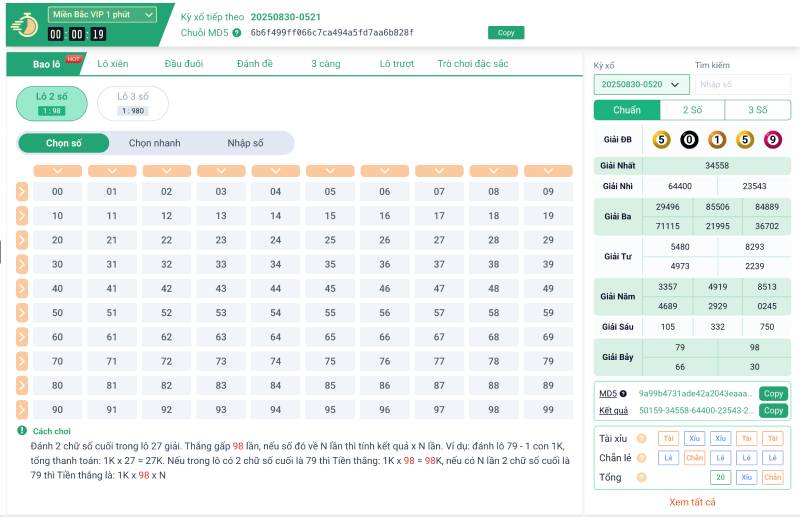Click the Cách chơi info icon

(22, 430)
